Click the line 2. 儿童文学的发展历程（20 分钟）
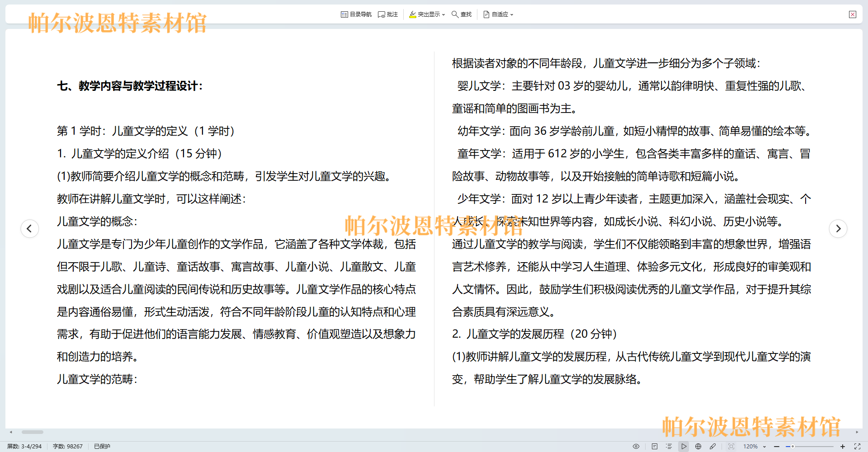Screen dimensions: 868x452 click(535, 334)
